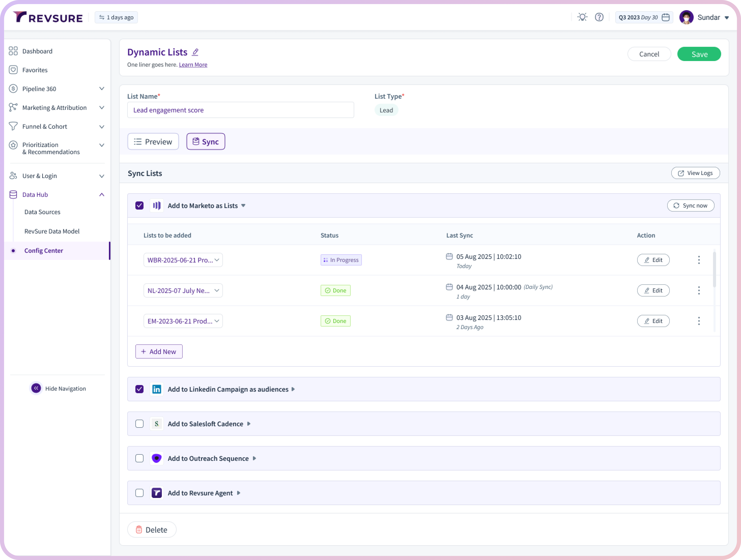741x560 pixels.
Task: Click the Prioritization star icon
Action: [x=13, y=145]
